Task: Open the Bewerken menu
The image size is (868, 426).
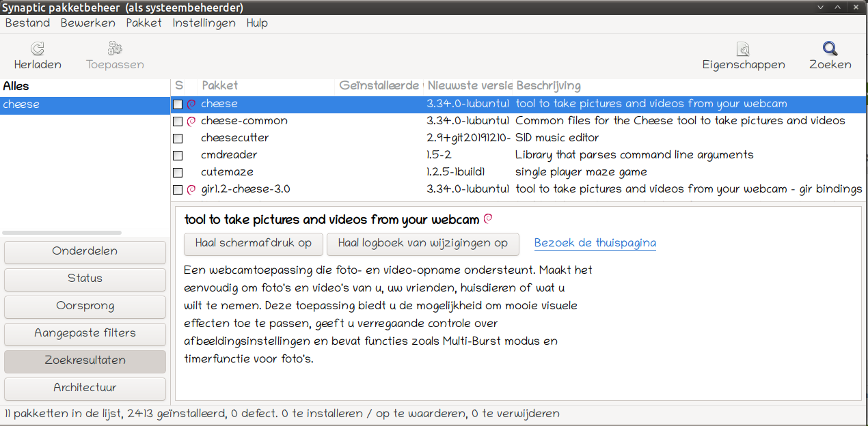Action: pos(87,23)
